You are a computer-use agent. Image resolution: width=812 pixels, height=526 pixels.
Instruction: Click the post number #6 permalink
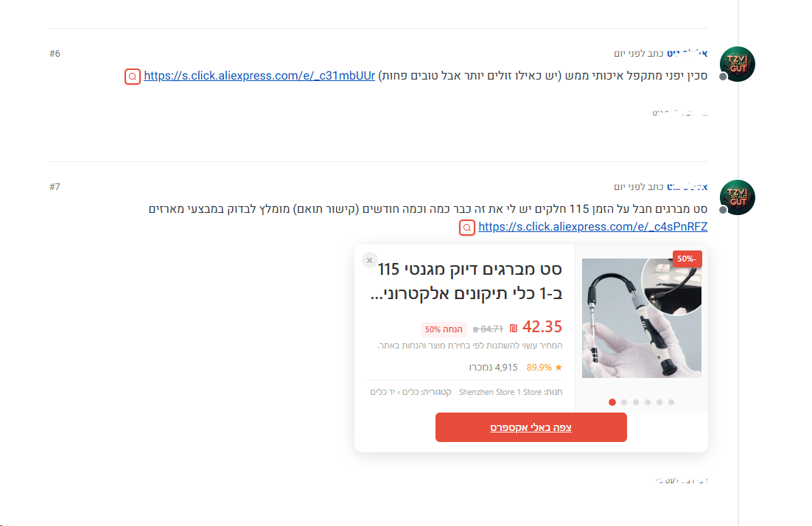(x=55, y=53)
